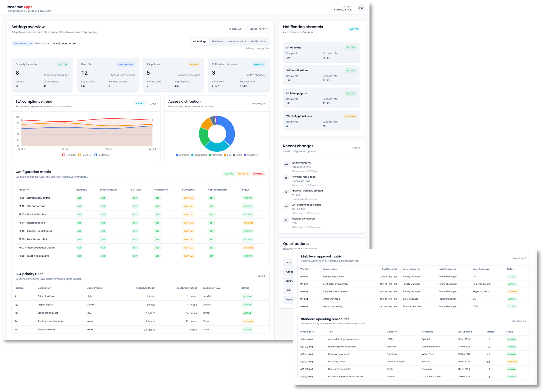Open the 30 days range selector
The image size is (544, 392).
tap(152, 104)
